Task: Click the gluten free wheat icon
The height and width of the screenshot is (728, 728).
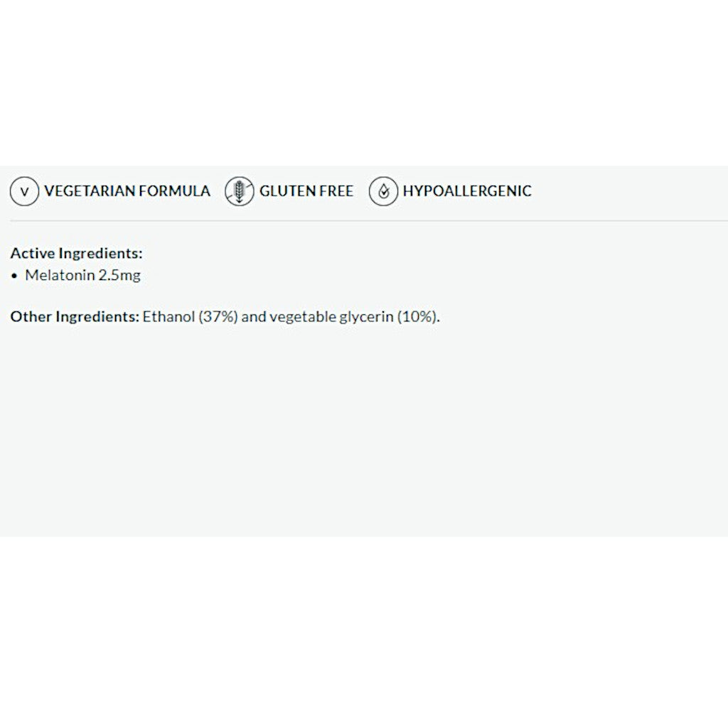Action: point(240,191)
